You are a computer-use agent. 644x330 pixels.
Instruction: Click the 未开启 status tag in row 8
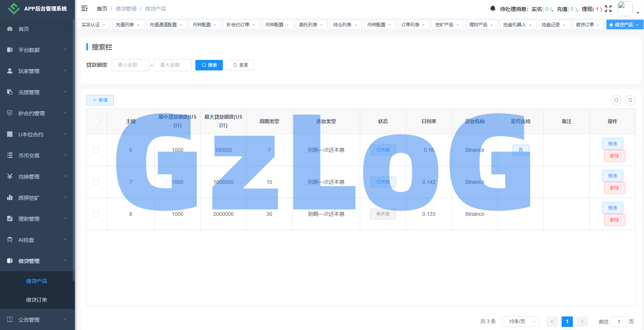pyautogui.click(x=383, y=214)
